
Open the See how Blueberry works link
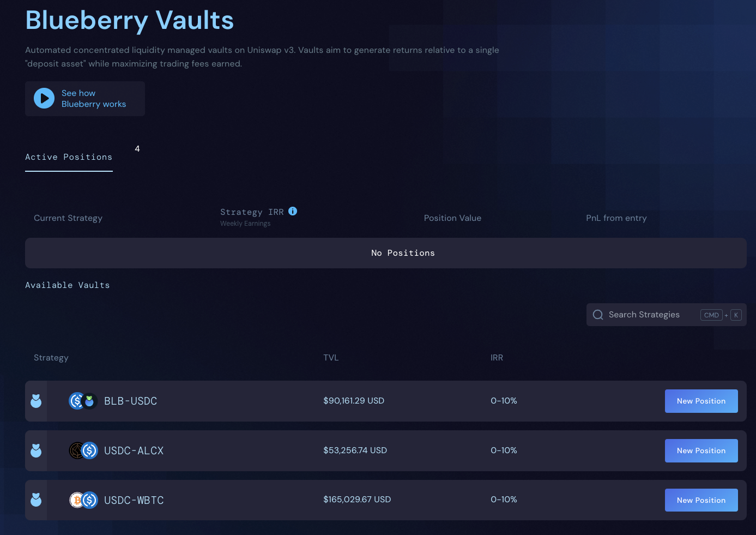tap(93, 99)
